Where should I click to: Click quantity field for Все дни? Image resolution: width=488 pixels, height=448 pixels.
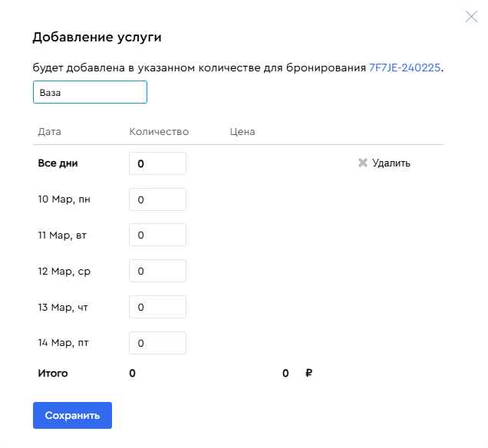(157, 163)
